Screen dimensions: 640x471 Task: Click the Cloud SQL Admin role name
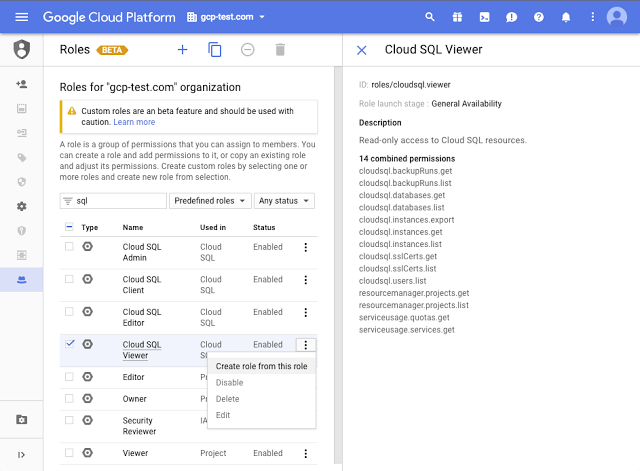pos(142,252)
